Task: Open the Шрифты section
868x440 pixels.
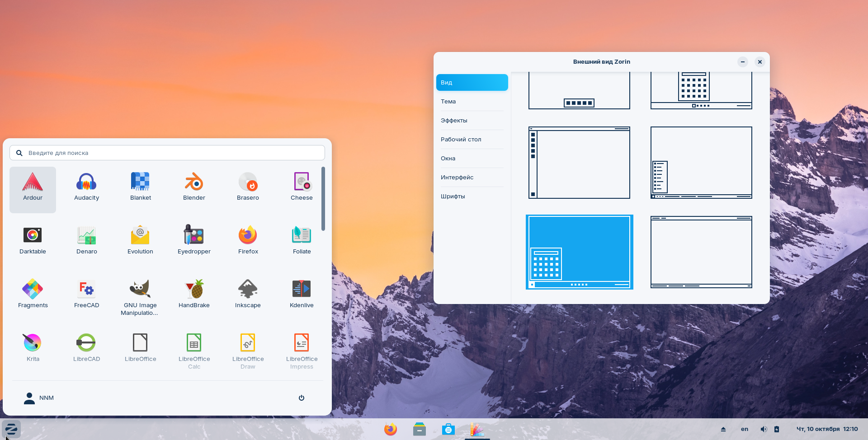Action: [x=472, y=196]
